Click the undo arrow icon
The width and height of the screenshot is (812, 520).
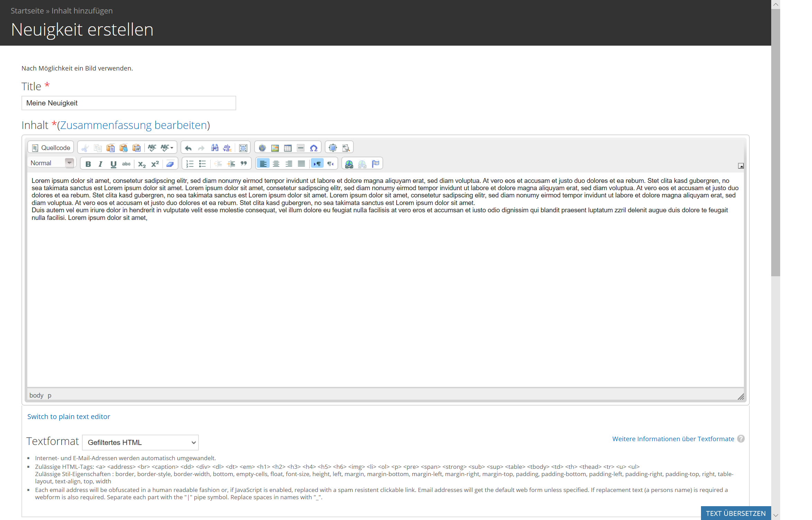tap(188, 148)
